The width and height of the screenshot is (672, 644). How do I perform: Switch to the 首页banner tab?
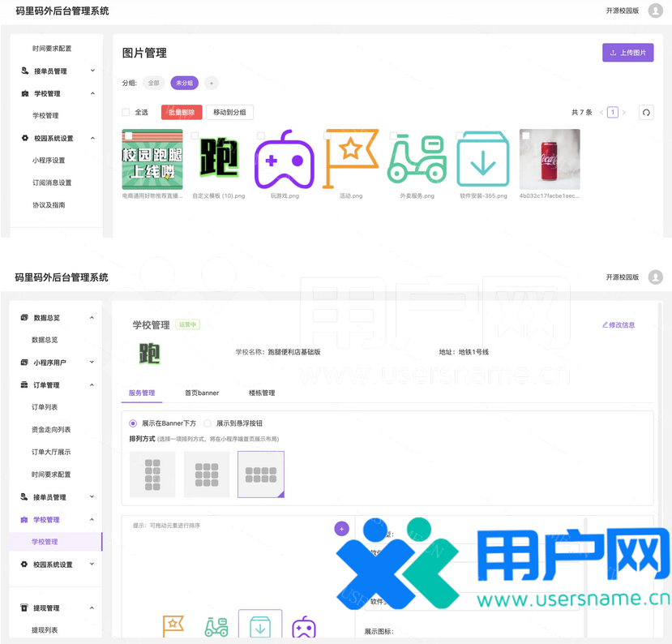click(x=201, y=393)
